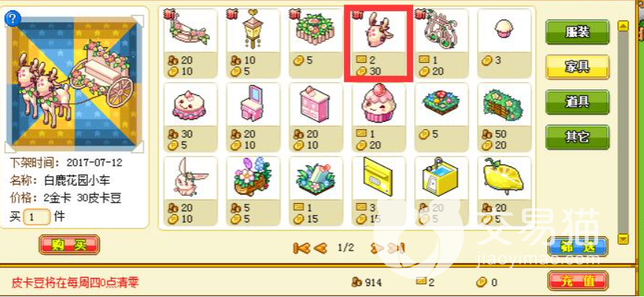Open the 其它 other category
644x297 pixels.
coord(577,137)
